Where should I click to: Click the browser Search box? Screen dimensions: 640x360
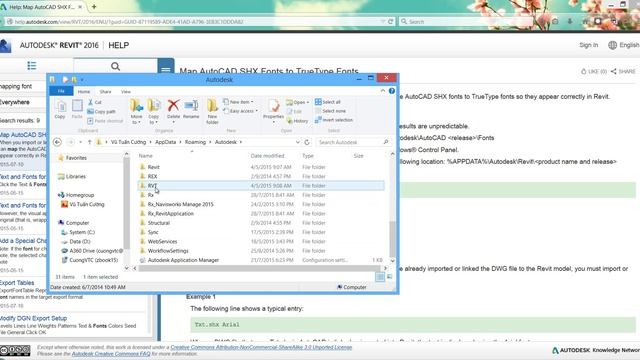[465, 21]
